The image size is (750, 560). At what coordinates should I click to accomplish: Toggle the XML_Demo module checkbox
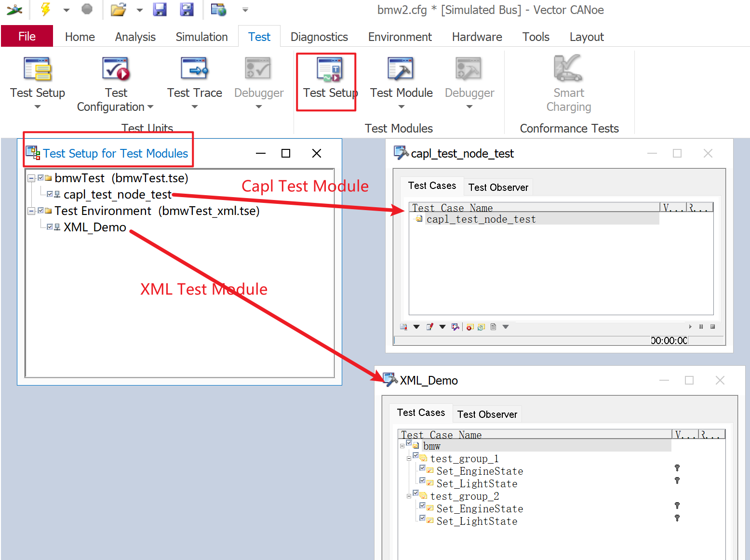pos(50,227)
